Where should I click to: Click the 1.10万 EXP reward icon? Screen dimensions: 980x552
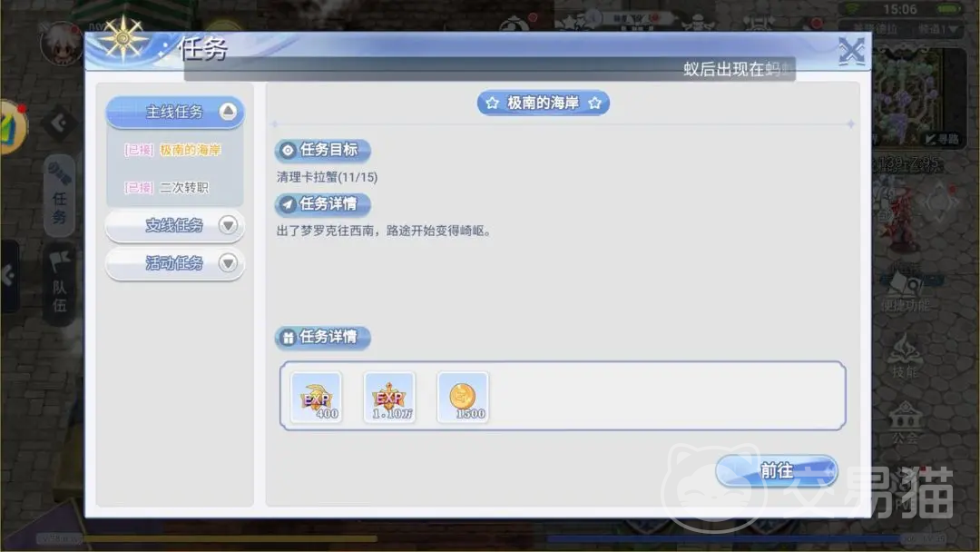[x=389, y=398]
